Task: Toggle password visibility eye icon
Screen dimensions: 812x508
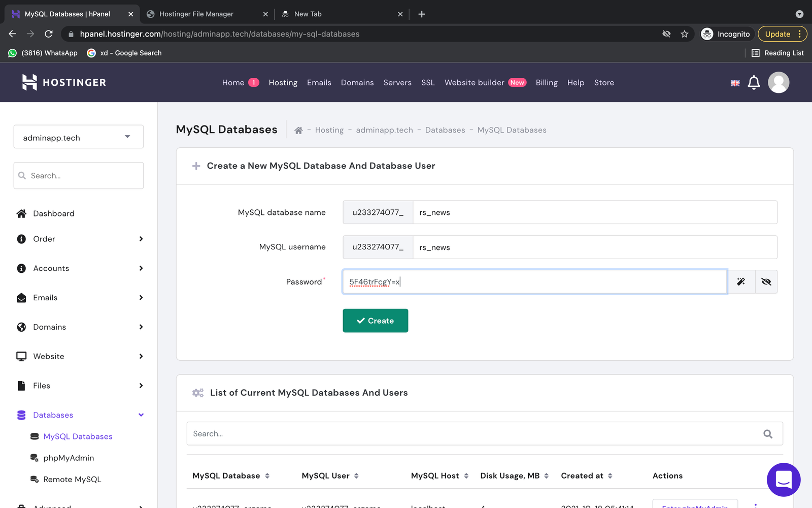Action: 766,281
